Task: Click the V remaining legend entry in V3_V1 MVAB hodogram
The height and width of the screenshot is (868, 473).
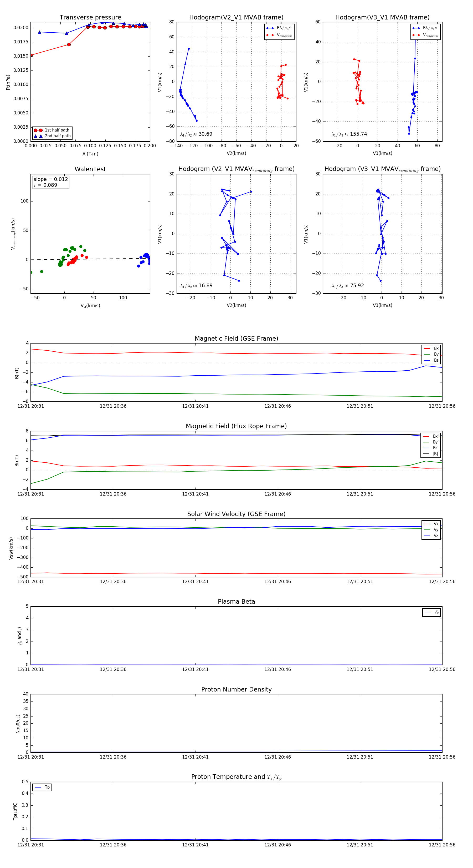Action: (425, 35)
